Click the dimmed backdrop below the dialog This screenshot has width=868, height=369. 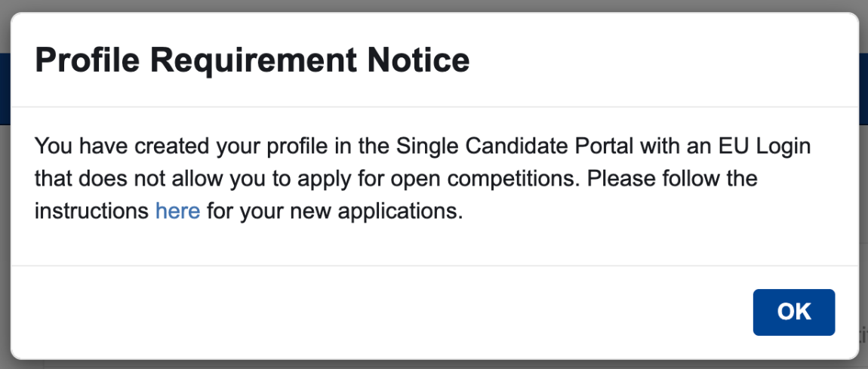434,364
